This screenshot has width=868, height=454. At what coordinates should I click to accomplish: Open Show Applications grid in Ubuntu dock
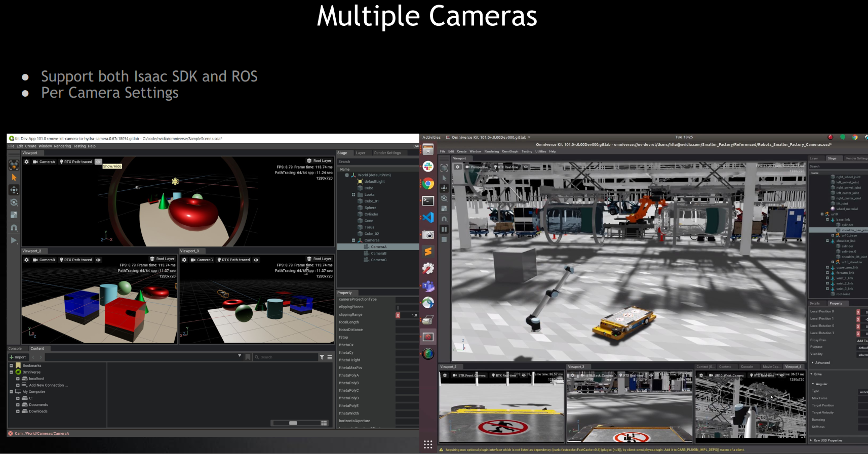(428, 444)
